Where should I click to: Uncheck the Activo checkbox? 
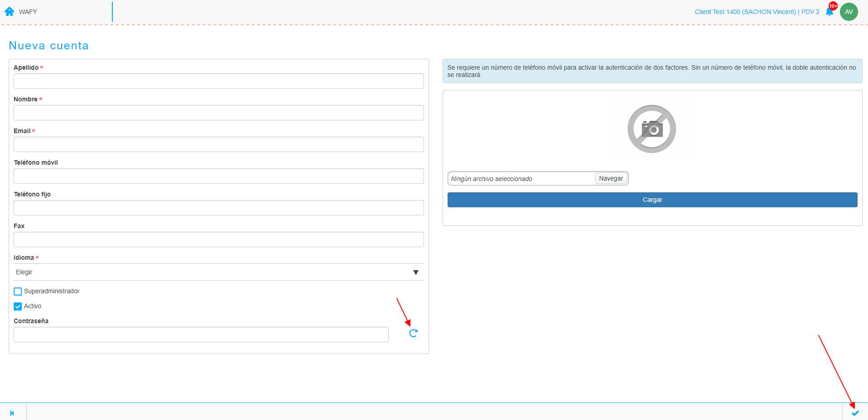click(x=18, y=306)
